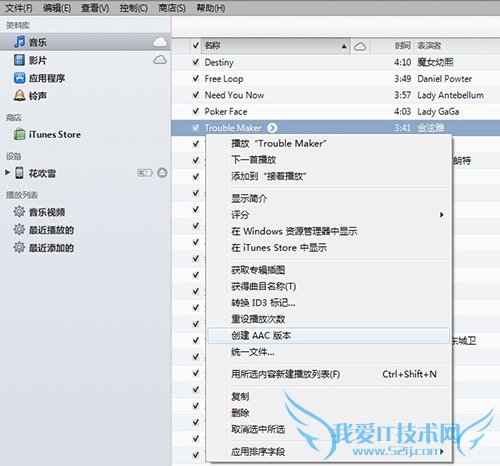Open the 音乐 library music note icon
This screenshot has height=466, width=500.
pos(19,42)
